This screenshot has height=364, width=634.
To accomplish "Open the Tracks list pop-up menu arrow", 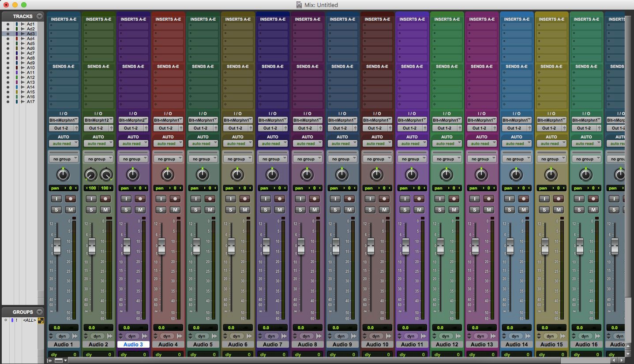I will [x=40, y=16].
